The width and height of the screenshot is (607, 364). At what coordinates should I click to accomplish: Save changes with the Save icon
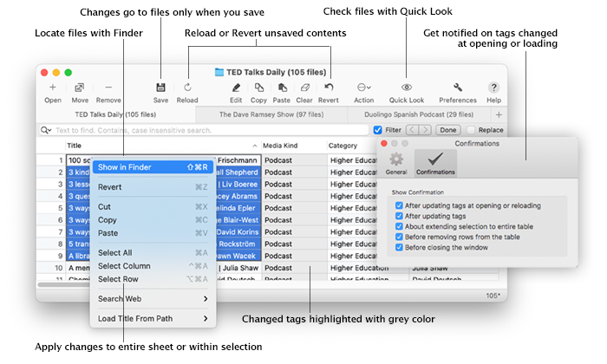[160, 88]
